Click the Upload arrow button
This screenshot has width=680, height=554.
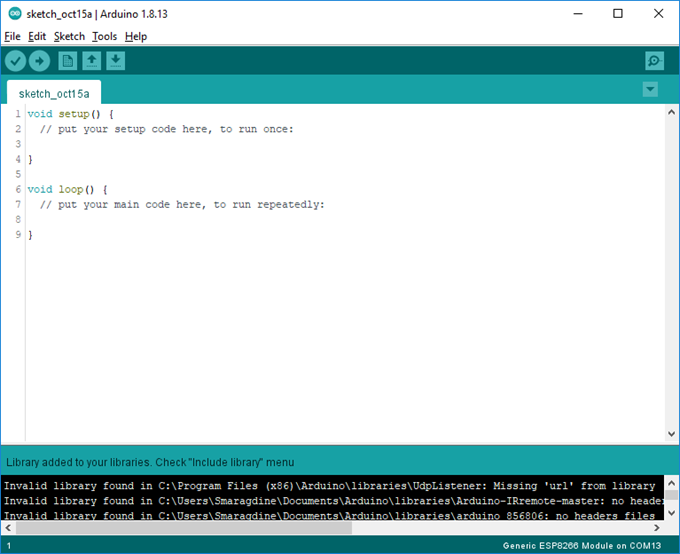pyautogui.click(x=39, y=61)
